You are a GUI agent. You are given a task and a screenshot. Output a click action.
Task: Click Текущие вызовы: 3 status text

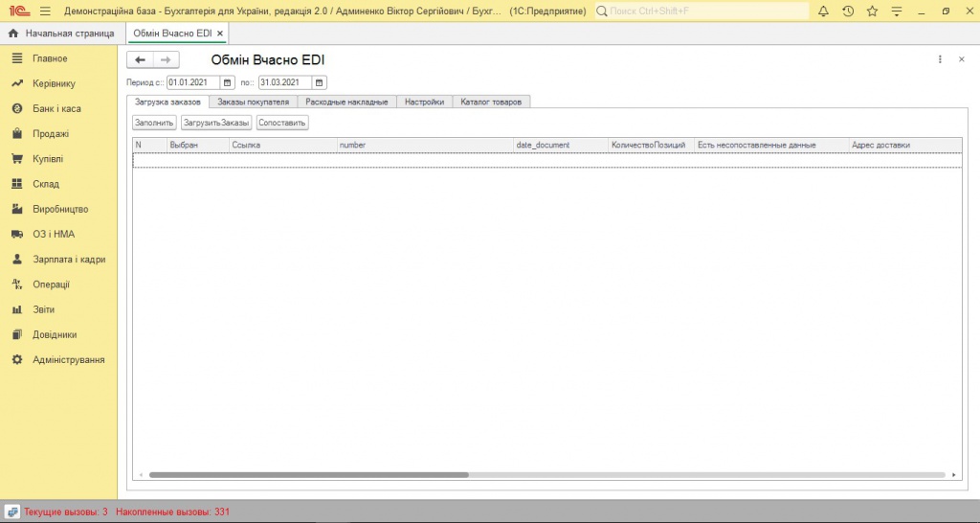click(66, 512)
